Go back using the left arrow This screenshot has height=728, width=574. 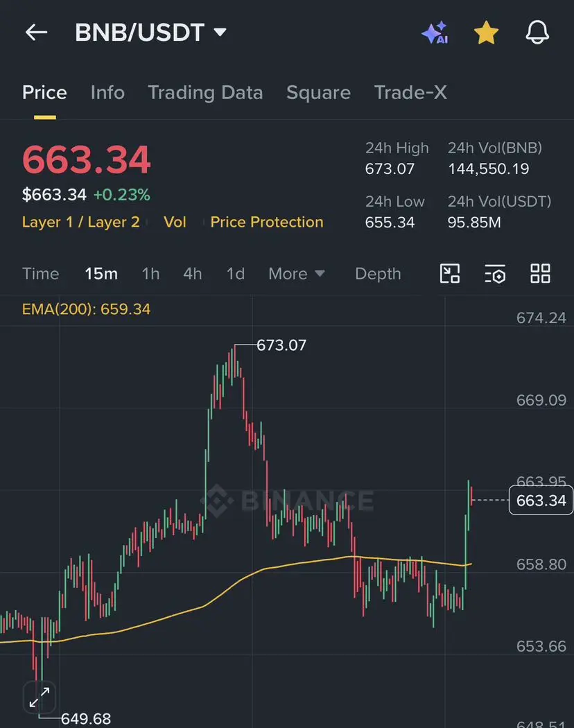click(x=36, y=33)
